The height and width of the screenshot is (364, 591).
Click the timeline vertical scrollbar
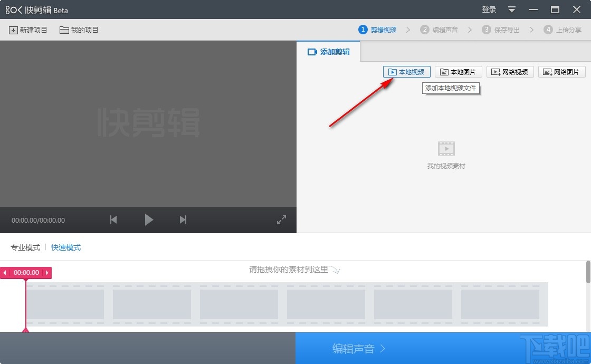(588, 272)
